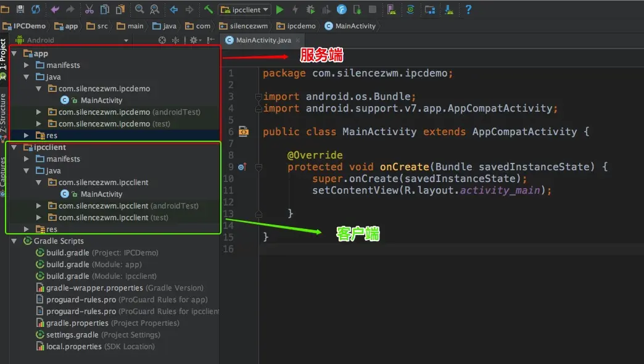This screenshot has width=644, height=364.
Task: Select the MainActivity breadcrumb
Action: 350,26
